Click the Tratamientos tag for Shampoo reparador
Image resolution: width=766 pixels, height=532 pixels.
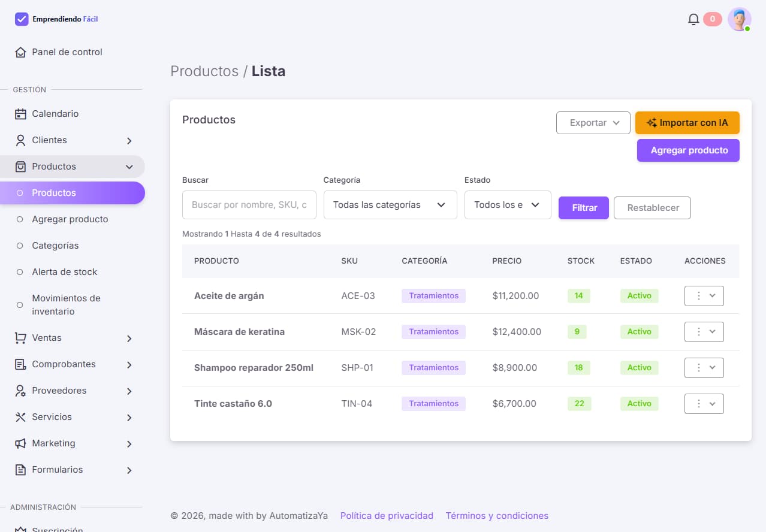(433, 368)
